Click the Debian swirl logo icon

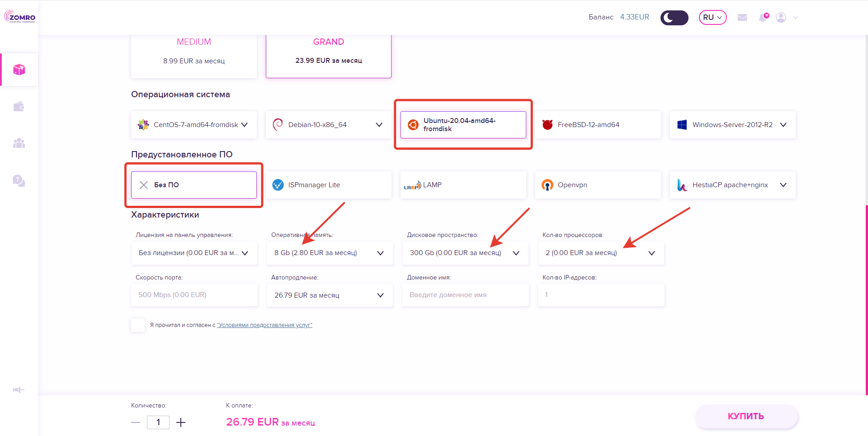click(x=278, y=124)
